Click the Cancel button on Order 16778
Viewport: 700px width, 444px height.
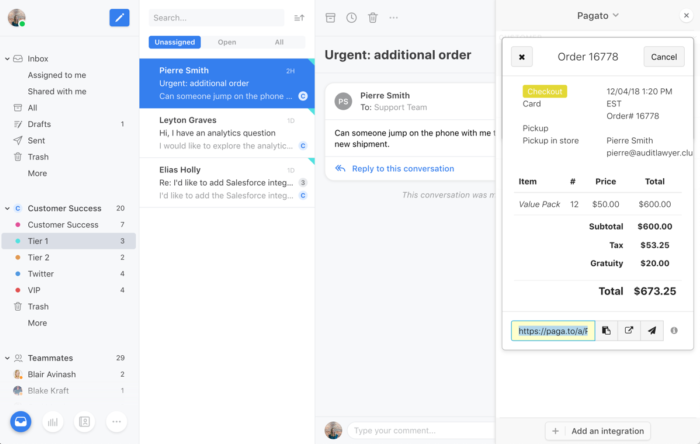coord(664,57)
